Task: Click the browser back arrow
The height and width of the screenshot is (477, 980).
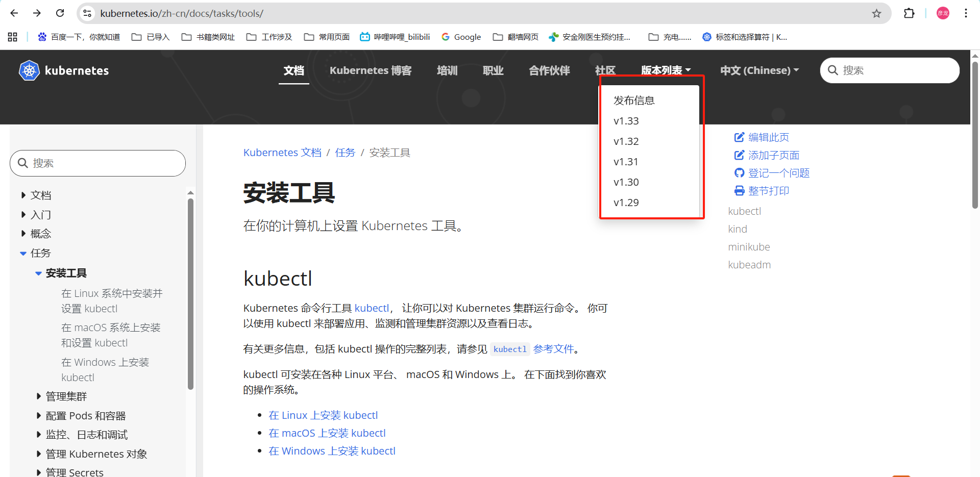Action: click(x=14, y=13)
